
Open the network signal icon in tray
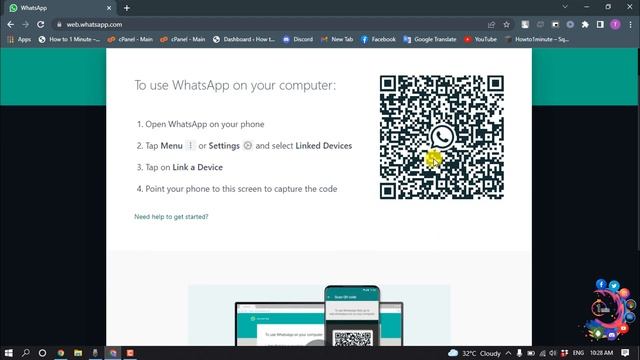tap(542, 353)
